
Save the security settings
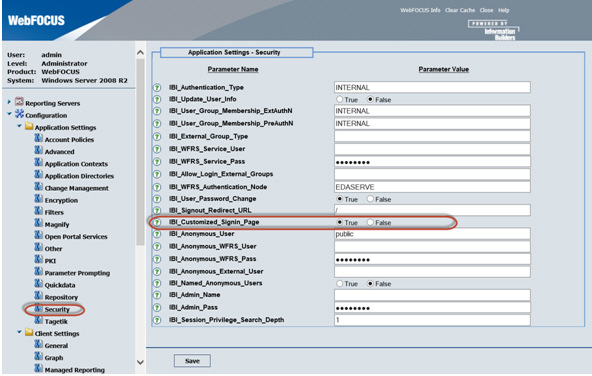pos(192,361)
